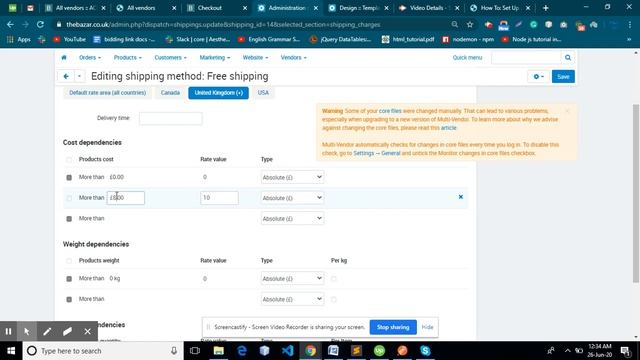Open Sublime Text from taskbar
This screenshot has height=360, width=640.
pos(356,351)
